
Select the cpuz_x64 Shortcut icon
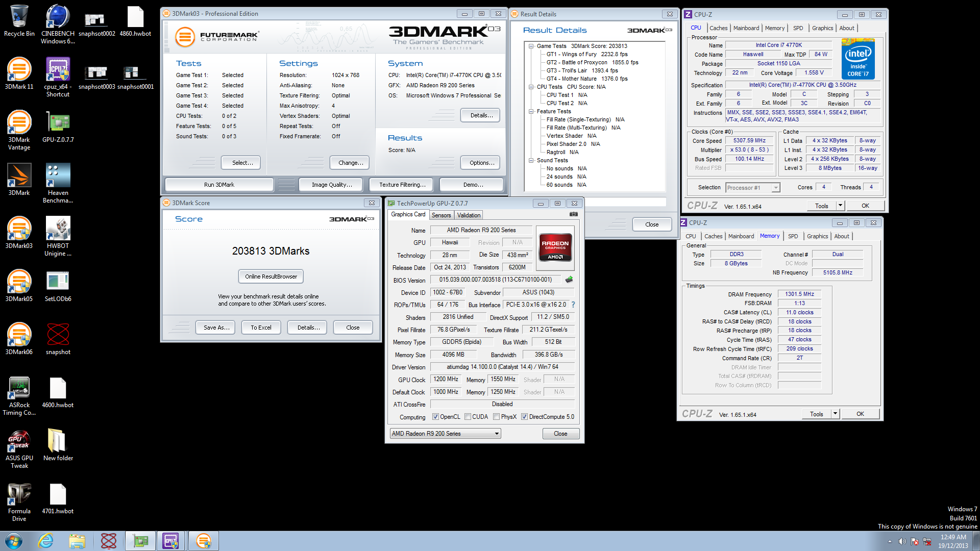[x=58, y=77]
